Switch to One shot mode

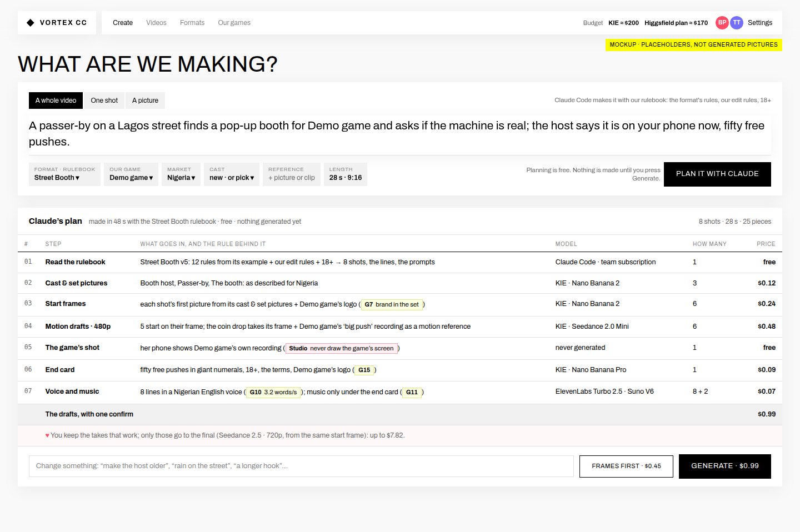pyautogui.click(x=104, y=101)
